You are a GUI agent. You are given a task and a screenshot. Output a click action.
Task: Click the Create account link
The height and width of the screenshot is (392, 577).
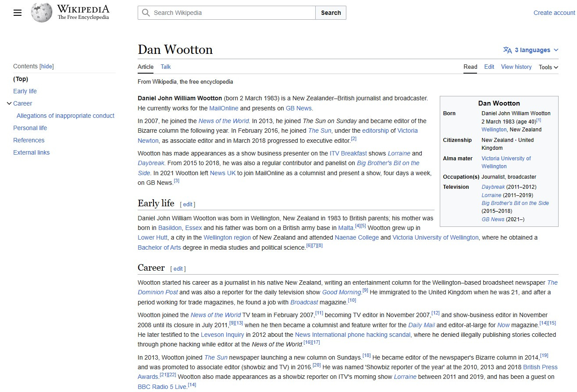(x=554, y=13)
